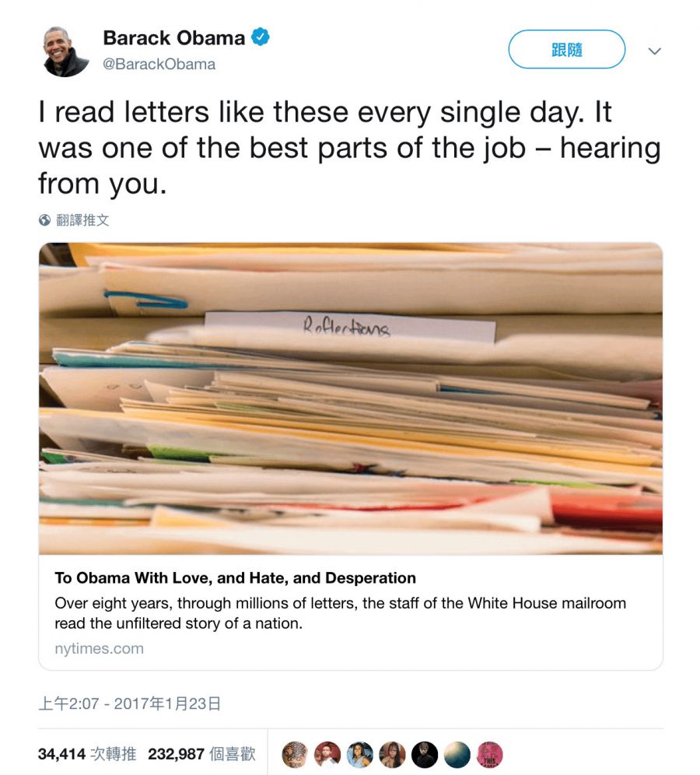Open the @BarackObama handle link
The height and width of the screenshot is (775, 700).
pyautogui.click(x=159, y=65)
